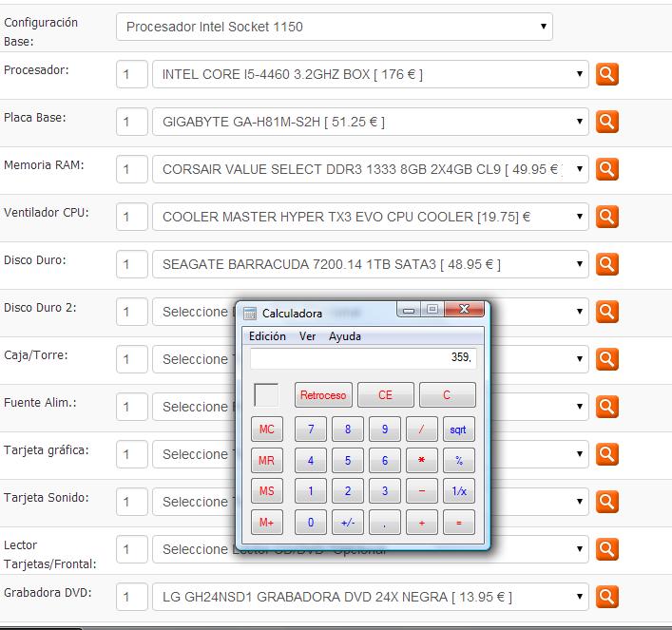Minimize the Calculadora window
The width and height of the screenshot is (672, 630).
point(409,309)
